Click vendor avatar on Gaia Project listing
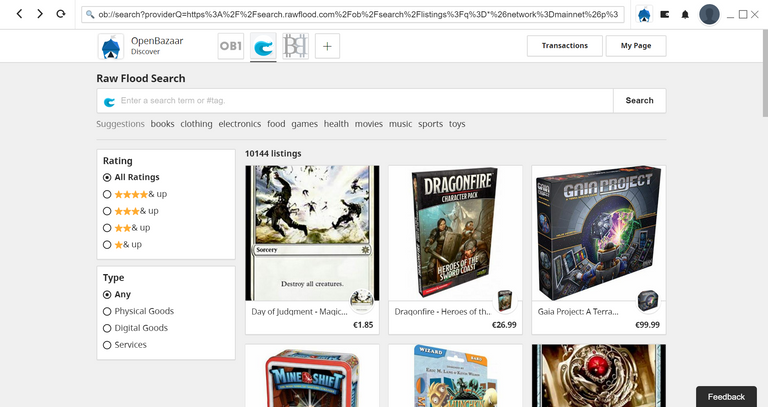Screen dimensions: 768x407 pos(648,300)
